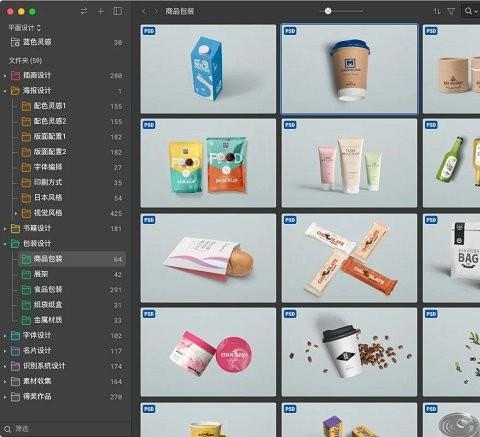This screenshot has width=480, height=437.
Task: Select the coffee cup with beans thumbnail
Action: [x=349, y=352]
